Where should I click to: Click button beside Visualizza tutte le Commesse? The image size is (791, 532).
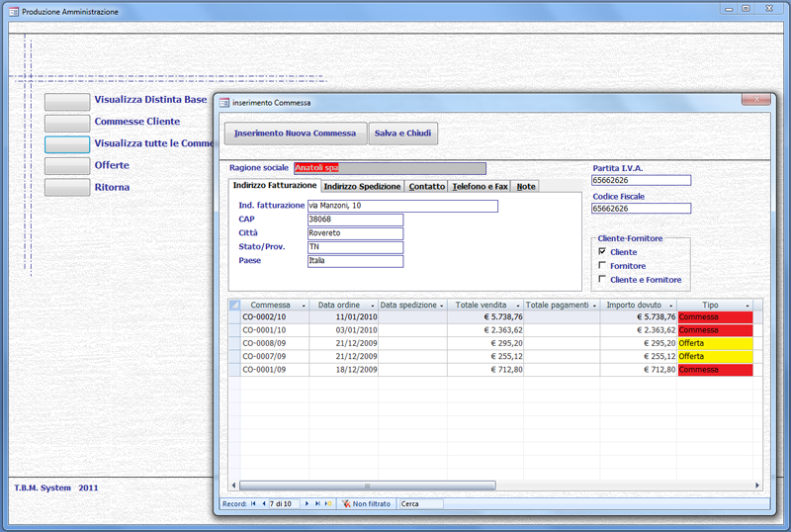click(67, 144)
